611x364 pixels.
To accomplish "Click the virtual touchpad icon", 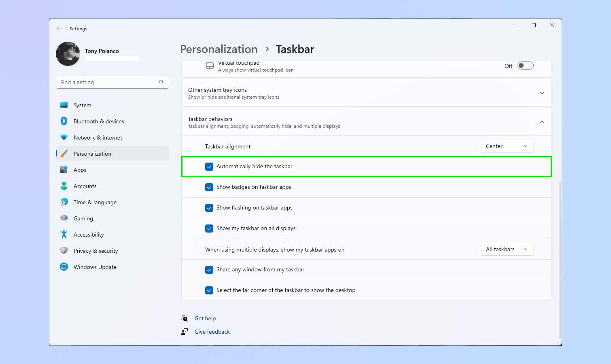I will [210, 66].
